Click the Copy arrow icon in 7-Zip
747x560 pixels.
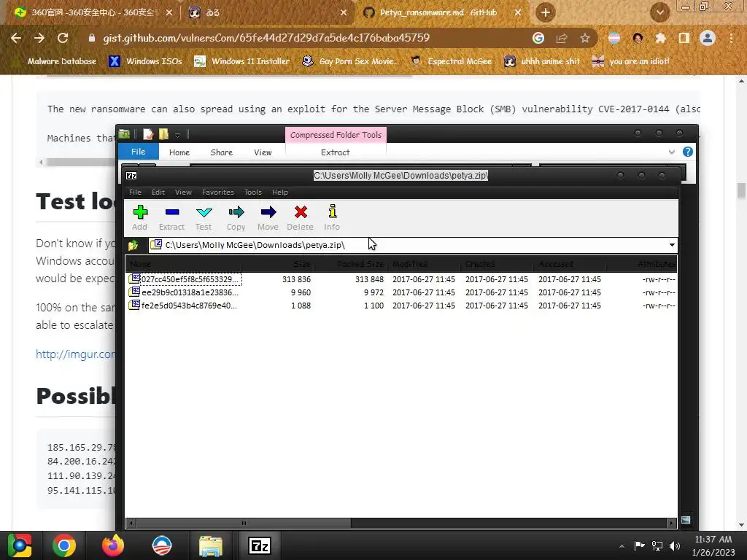[236, 217]
